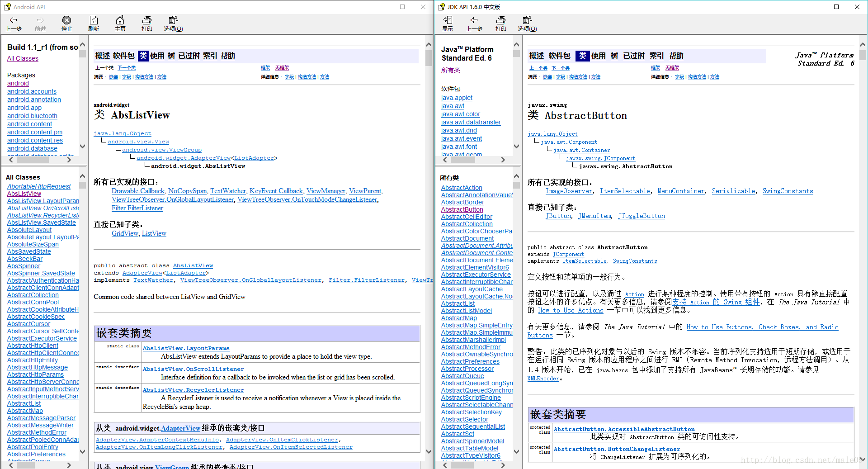Click AbstractButton.ButtonChangeListener nested class link

pos(617,449)
